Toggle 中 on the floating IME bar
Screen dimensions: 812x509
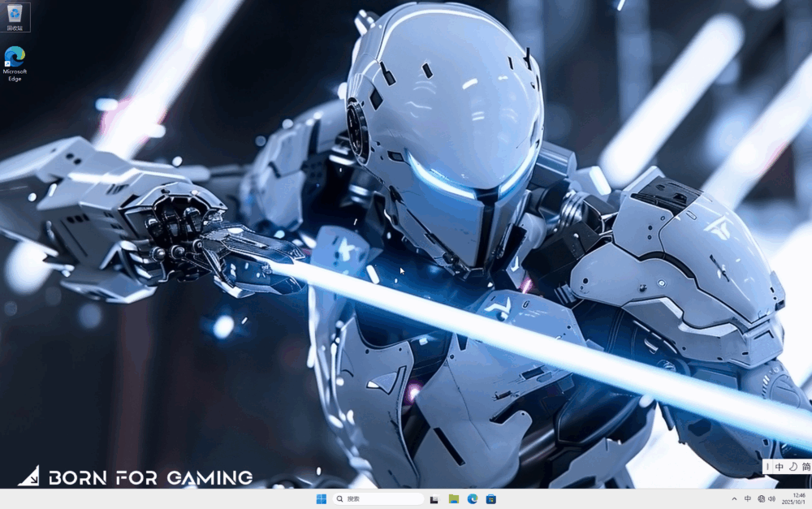(780, 467)
